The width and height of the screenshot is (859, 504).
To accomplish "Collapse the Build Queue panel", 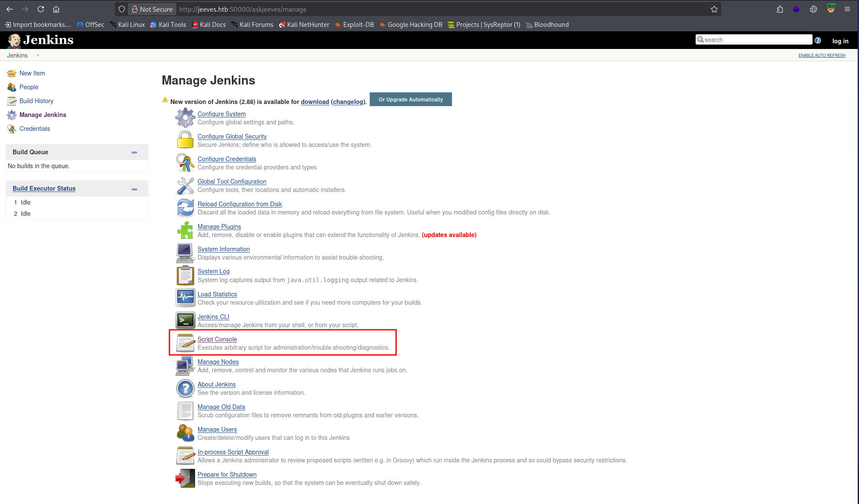I will 133,152.
